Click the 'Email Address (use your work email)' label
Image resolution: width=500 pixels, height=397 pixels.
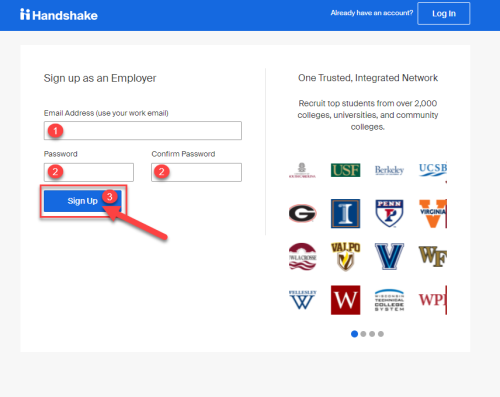pyautogui.click(x=106, y=113)
